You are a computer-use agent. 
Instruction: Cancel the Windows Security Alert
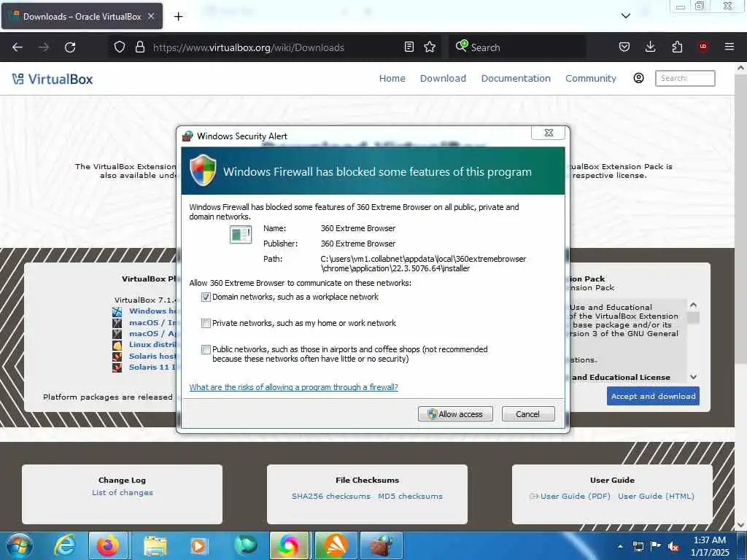[x=528, y=414]
